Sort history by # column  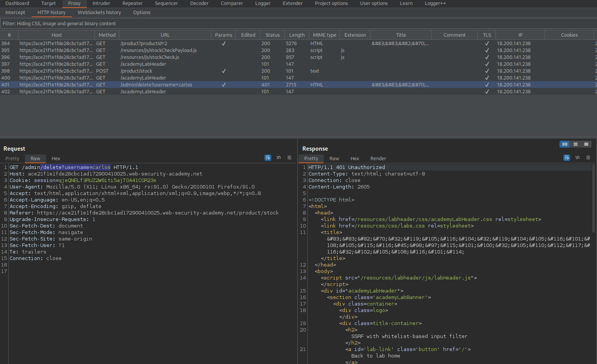tap(9, 35)
